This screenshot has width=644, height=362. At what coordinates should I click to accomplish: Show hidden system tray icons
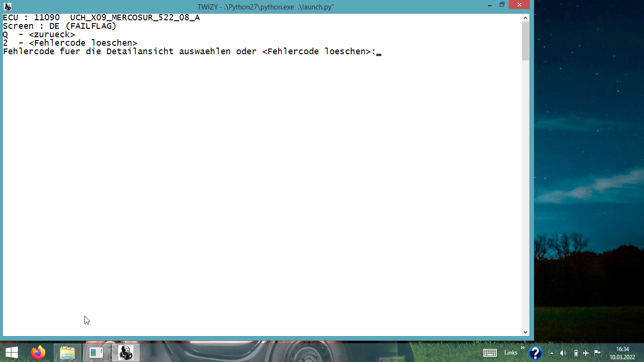[552, 353]
